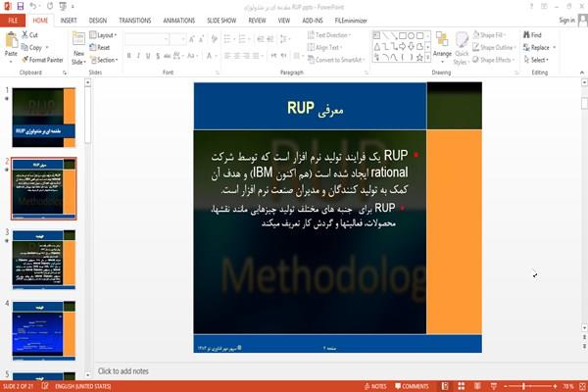This screenshot has width=588, height=392.
Task: Open the Align Text option
Action: click(323, 47)
